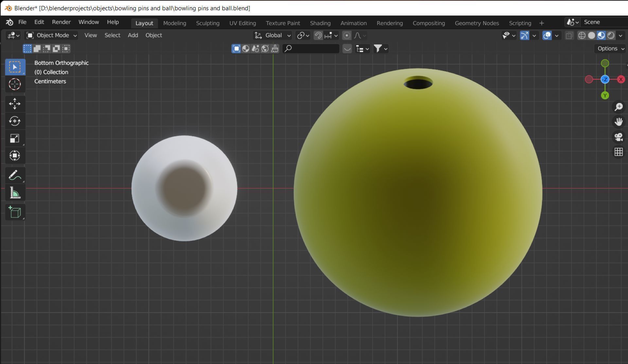Select the Scale tool
628x364 pixels.
pos(15,138)
